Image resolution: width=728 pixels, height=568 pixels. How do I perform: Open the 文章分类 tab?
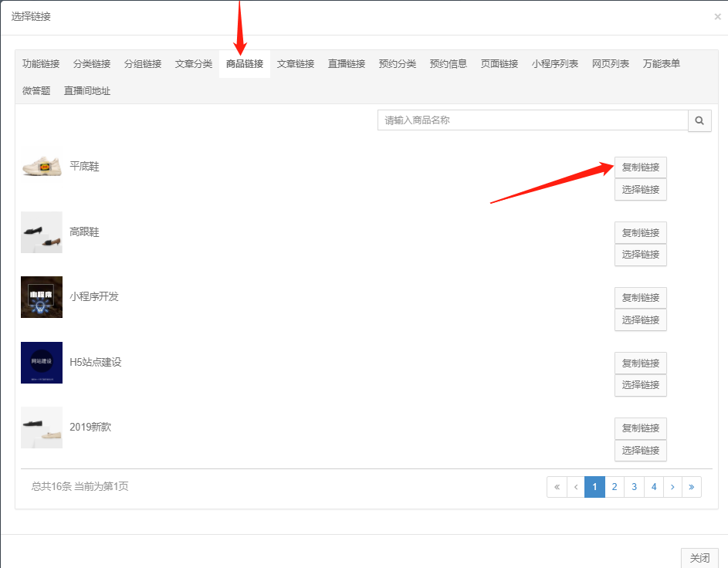click(194, 64)
